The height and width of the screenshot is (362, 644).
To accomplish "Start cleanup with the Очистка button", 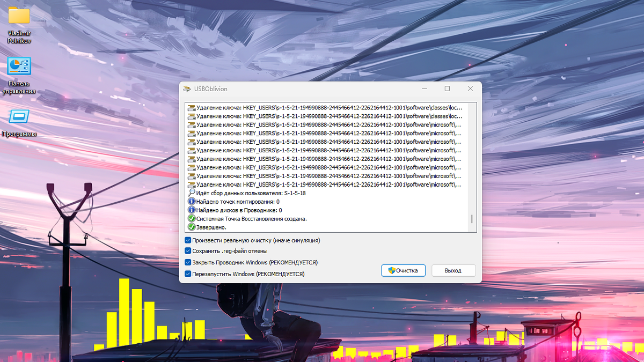I will 404,270.
